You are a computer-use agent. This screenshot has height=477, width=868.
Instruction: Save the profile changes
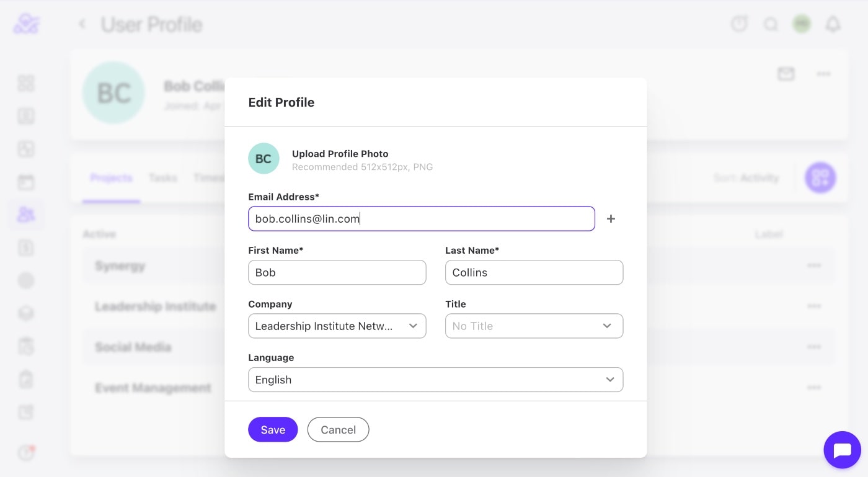click(273, 429)
